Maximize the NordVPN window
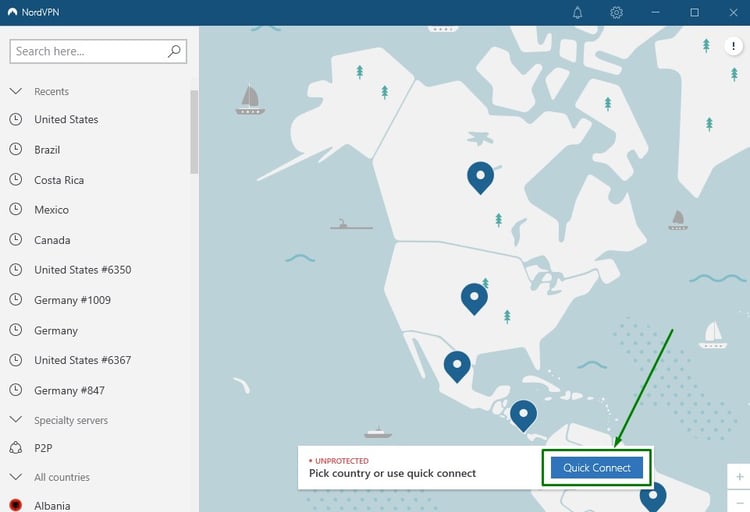Image resolution: width=750 pixels, height=512 pixels. click(x=694, y=12)
